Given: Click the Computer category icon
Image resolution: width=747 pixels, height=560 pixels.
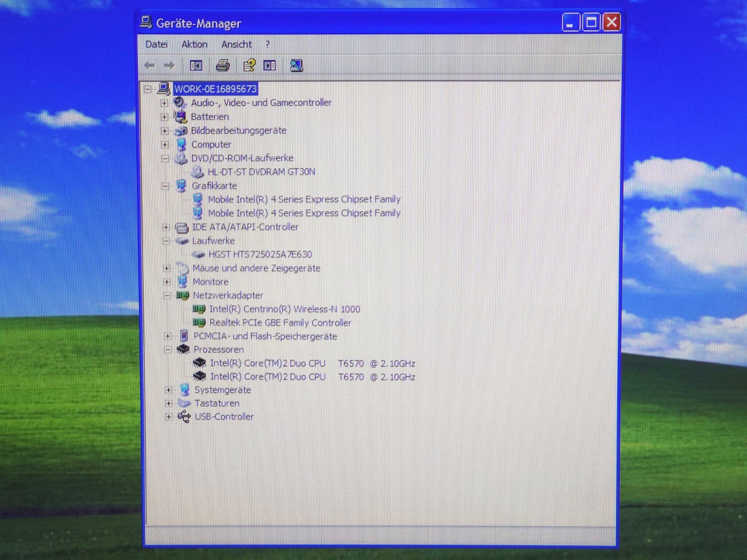Looking at the screenshot, I should tap(181, 144).
